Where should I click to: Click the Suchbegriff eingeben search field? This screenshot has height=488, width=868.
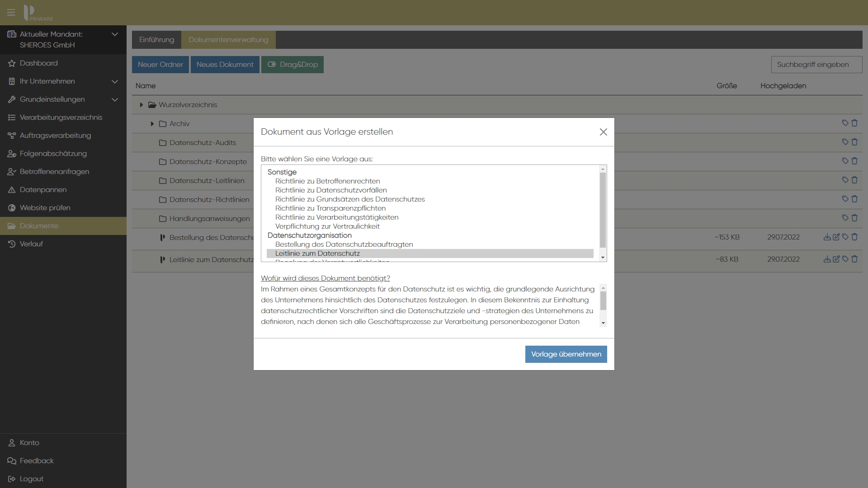click(816, 65)
